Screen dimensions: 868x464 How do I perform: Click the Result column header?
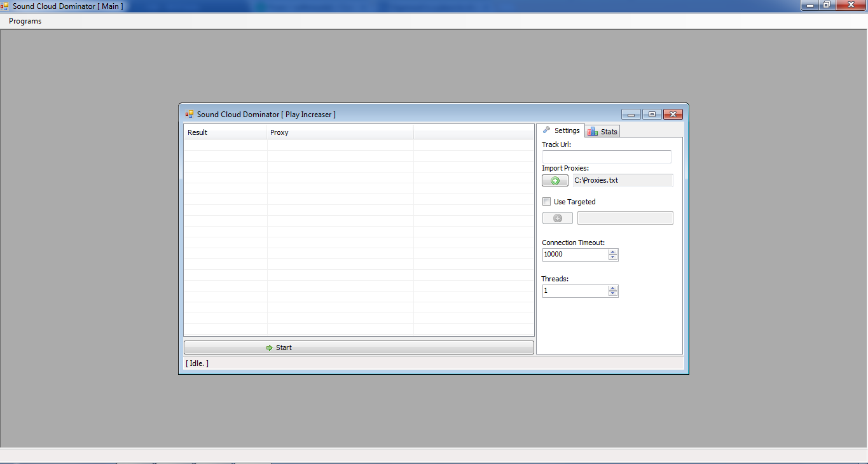pyautogui.click(x=225, y=132)
